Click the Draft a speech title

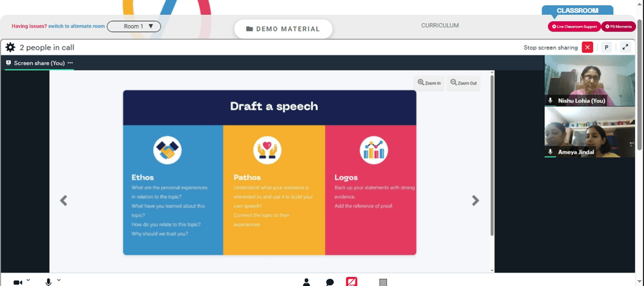point(274,106)
